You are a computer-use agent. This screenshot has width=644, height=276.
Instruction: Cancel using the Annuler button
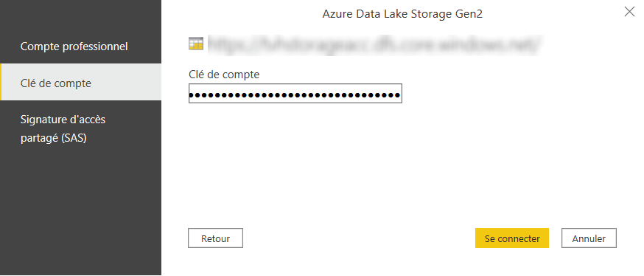tap(589, 238)
